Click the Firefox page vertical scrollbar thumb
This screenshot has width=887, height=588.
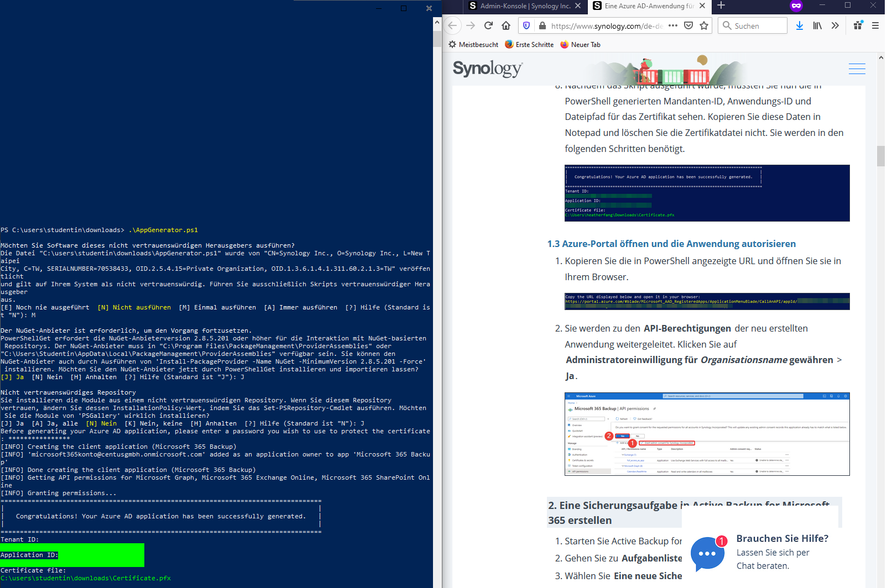pos(880,155)
